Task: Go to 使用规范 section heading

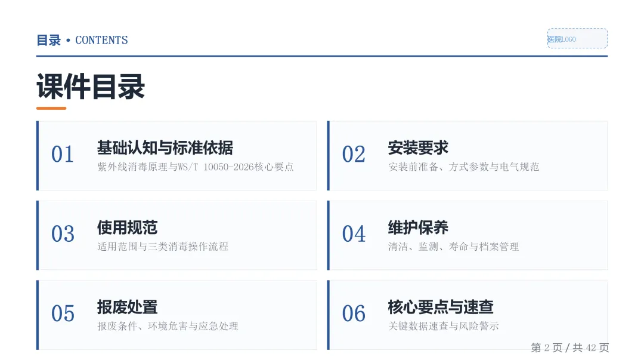Action: pos(128,227)
